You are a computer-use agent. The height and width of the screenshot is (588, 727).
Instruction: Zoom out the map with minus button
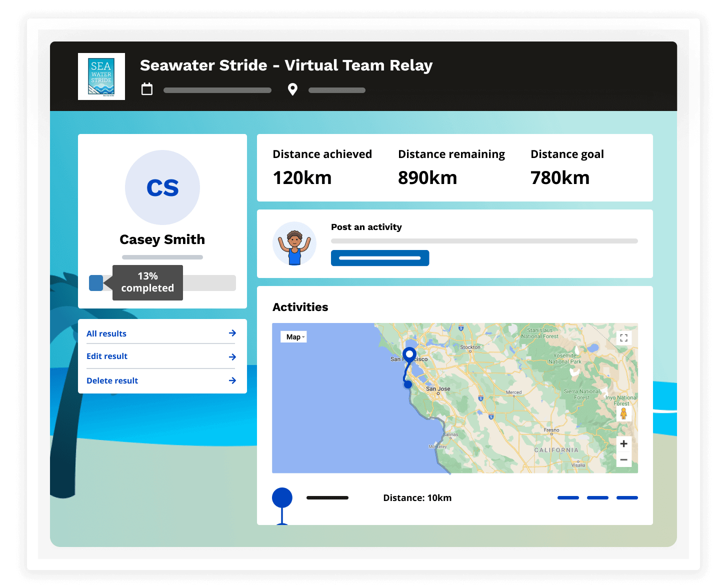[x=623, y=459]
